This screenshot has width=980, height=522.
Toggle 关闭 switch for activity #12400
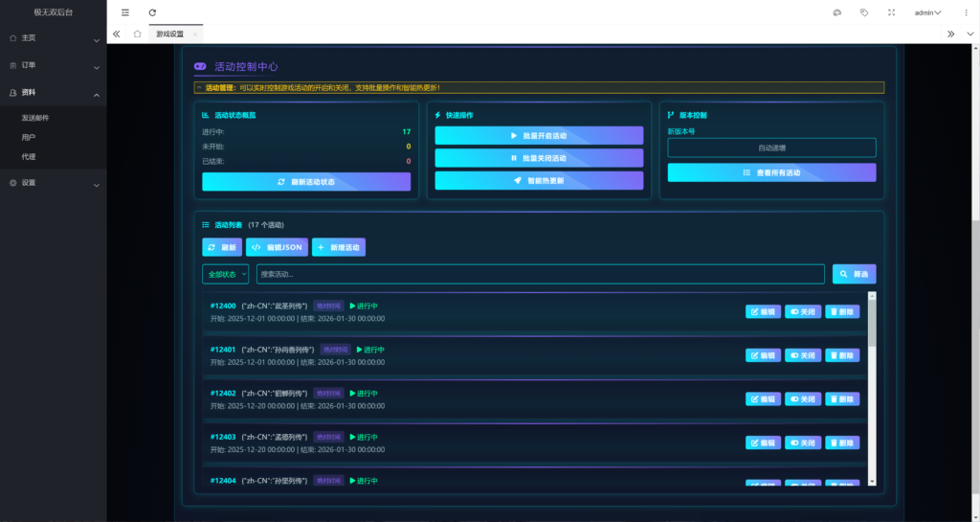tap(802, 311)
